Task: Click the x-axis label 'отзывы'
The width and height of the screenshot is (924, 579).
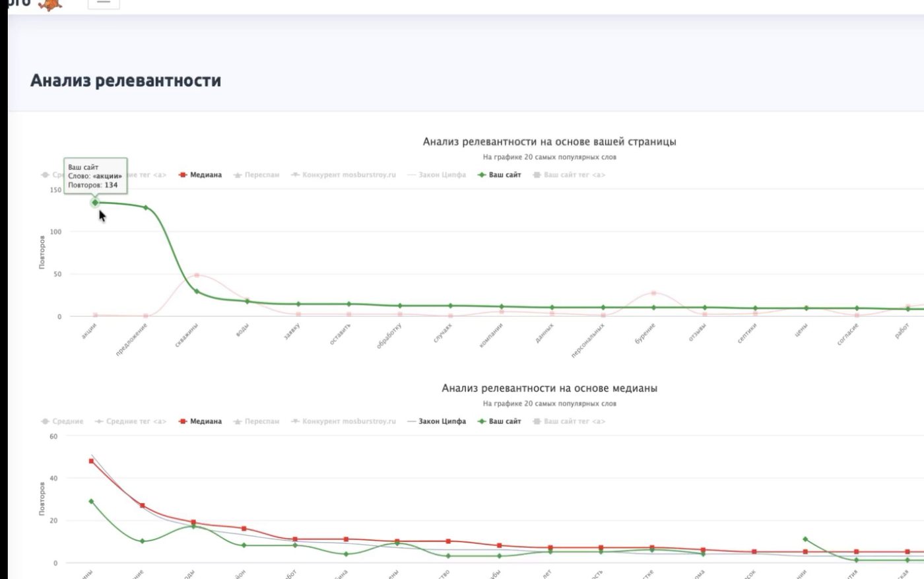Action: [697, 333]
